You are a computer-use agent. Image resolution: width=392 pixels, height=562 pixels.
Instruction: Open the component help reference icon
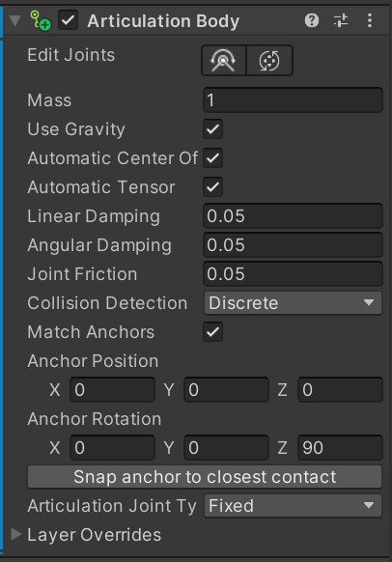click(312, 20)
